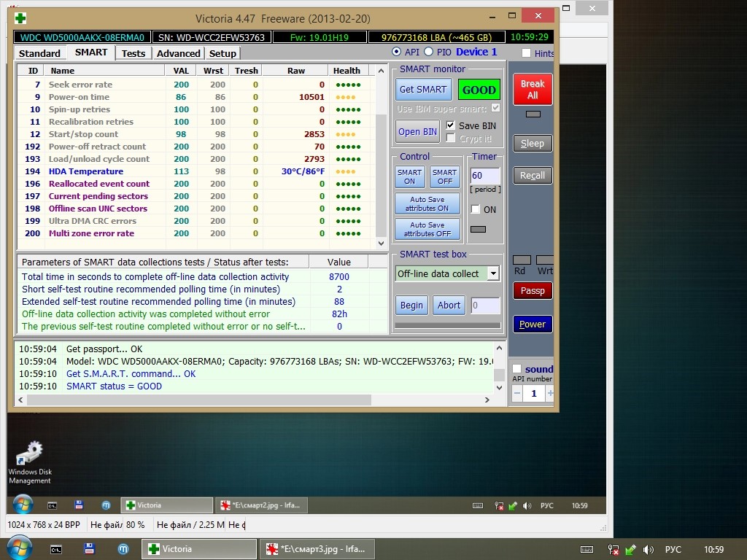Image resolution: width=747 pixels, height=560 pixels.
Task: Click the green safely-remove tray icon on the lowest taskbar
Action: [630, 550]
